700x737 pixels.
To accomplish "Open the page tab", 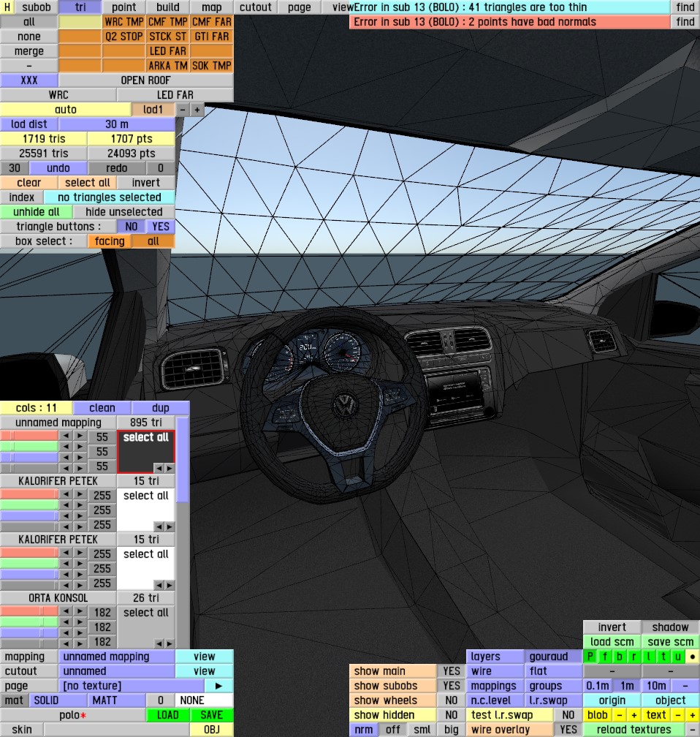I will click(x=300, y=7).
